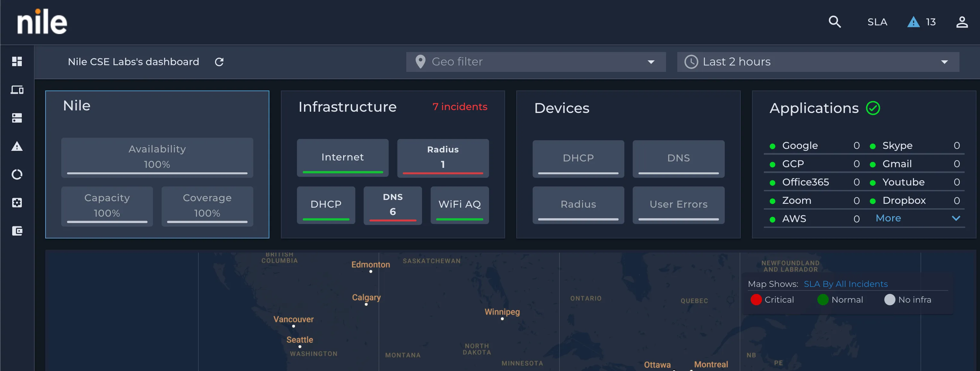This screenshot has width=980, height=371.
Task: Open the Devices DNS tile
Action: (x=678, y=158)
